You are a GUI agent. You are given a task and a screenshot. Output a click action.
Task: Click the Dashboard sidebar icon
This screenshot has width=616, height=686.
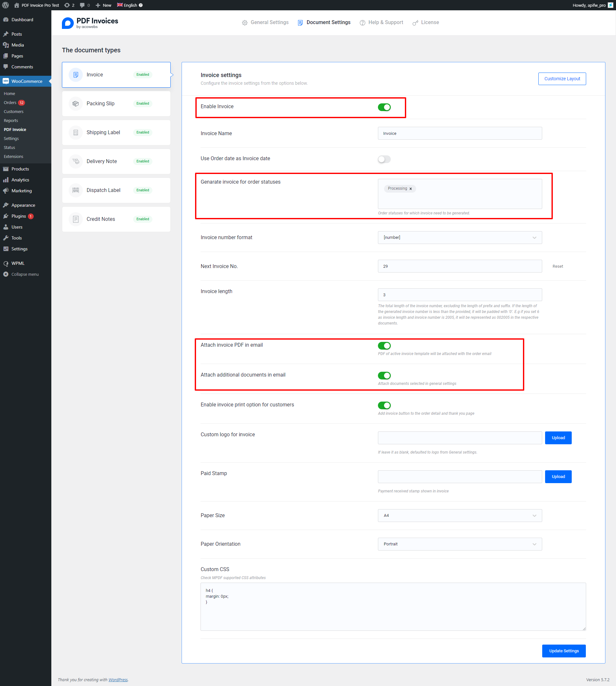tap(6, 20)
